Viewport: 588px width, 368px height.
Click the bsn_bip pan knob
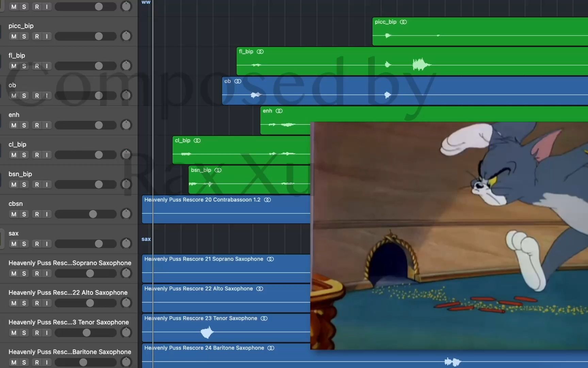pyautogui.click(x=126, y=184)
